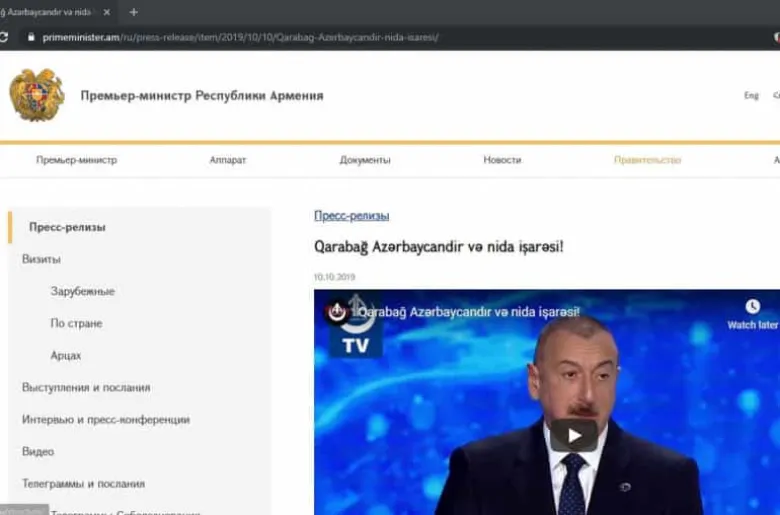780x515 pixels.
Task: Switch site language to Eng
Action: pos(751,96)
